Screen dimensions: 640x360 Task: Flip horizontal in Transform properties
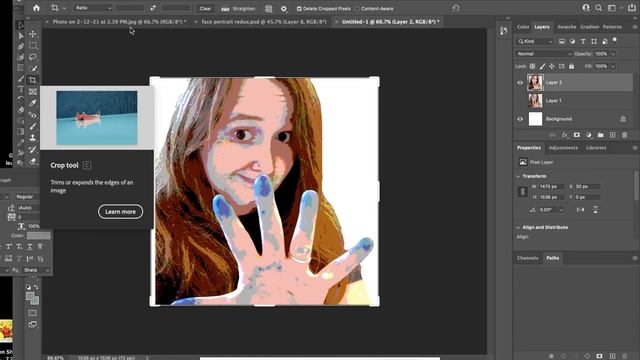580,209
